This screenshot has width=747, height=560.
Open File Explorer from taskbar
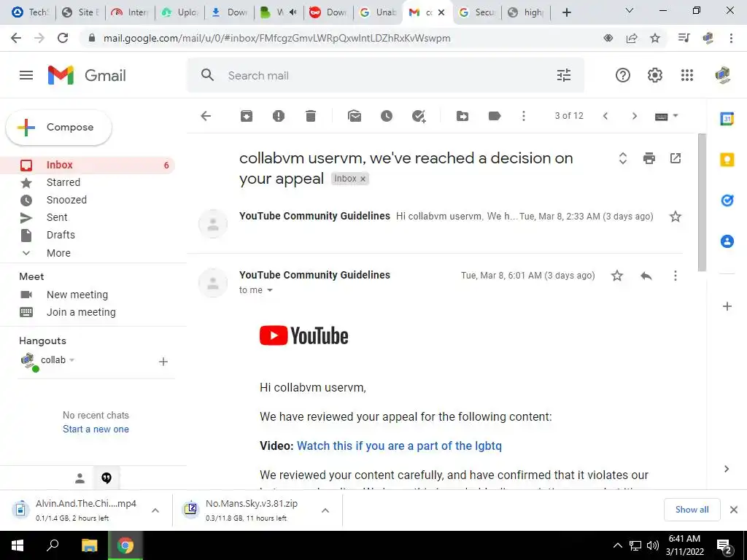[x=89, y=545]
